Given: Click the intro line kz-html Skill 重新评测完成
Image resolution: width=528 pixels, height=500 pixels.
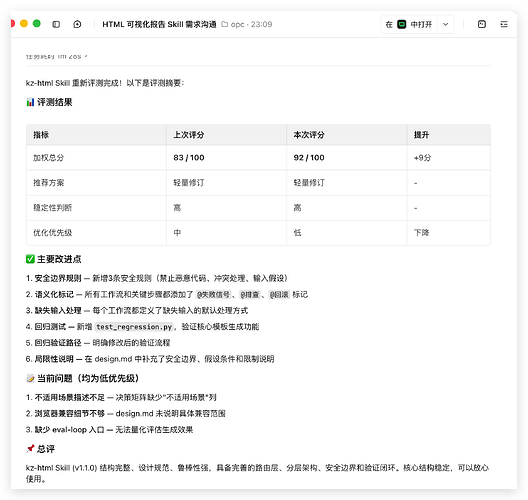Looking at the screenshot, I should coord(105,83).
